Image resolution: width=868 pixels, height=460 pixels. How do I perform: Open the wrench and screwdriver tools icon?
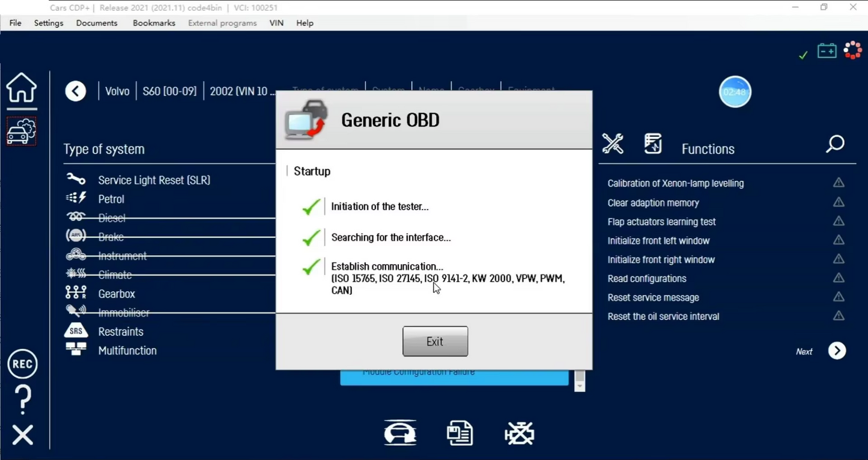tap(613, 144)
